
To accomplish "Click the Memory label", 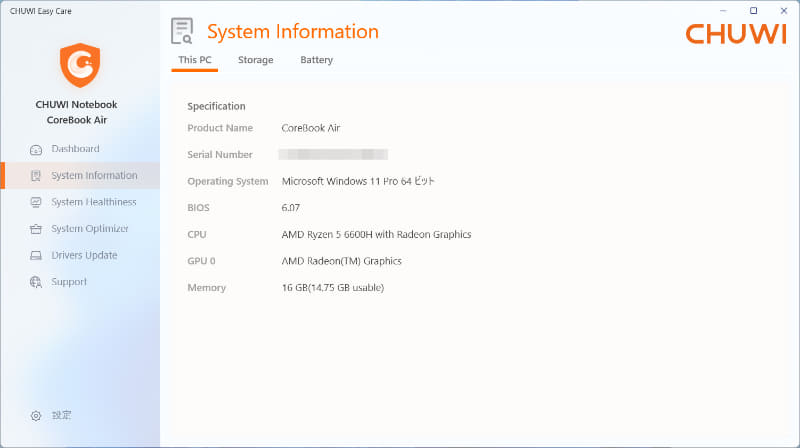I will click(x=207, y=287).
